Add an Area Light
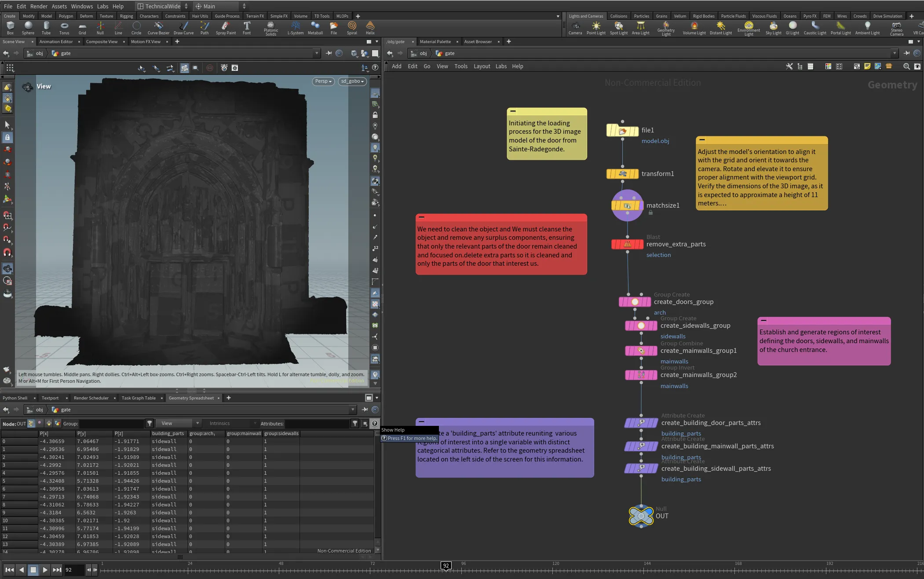The width and height of the screenshot is (924, 579). (640, 28)
